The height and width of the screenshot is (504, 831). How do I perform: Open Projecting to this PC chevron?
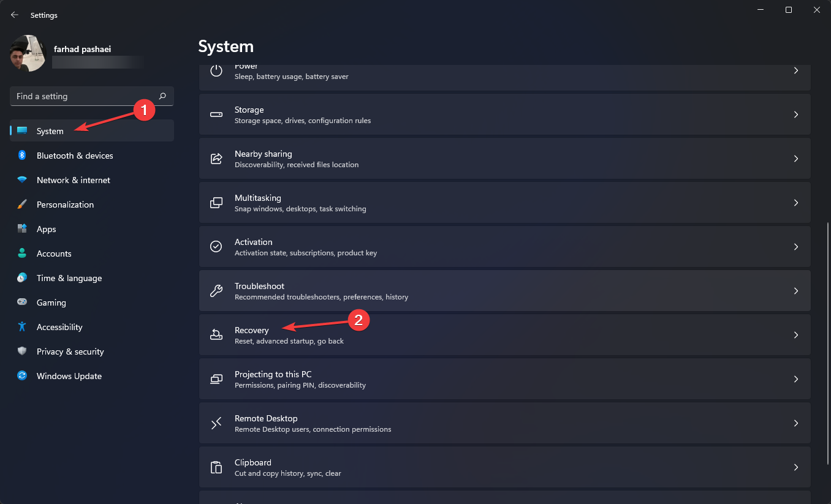[x=796, y=379]
